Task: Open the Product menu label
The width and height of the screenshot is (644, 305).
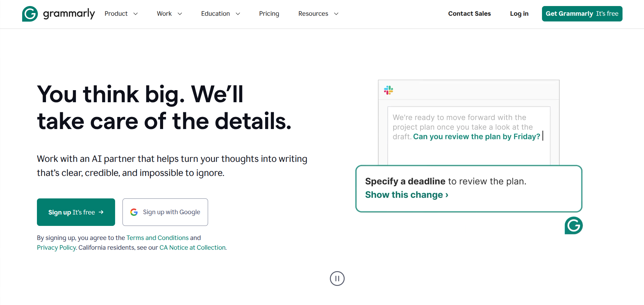Action: pyautogui.click(x=116, y=14)
